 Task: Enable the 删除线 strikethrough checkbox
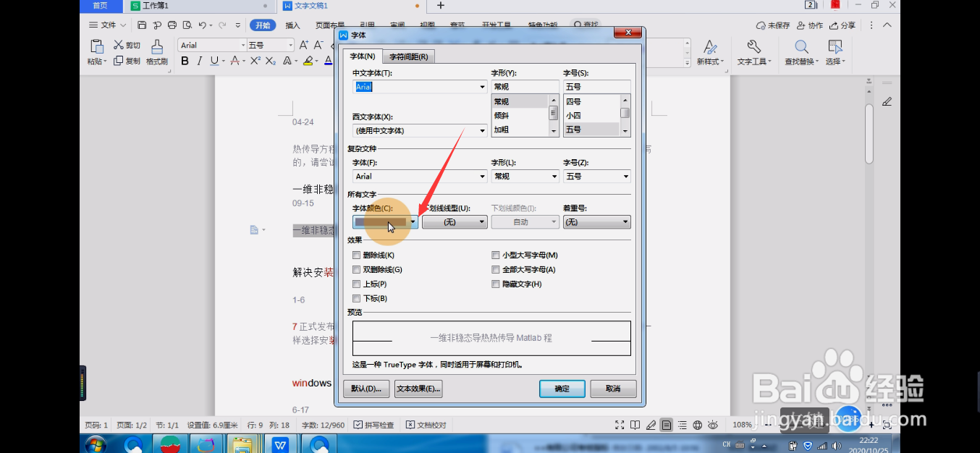point(356,255)
